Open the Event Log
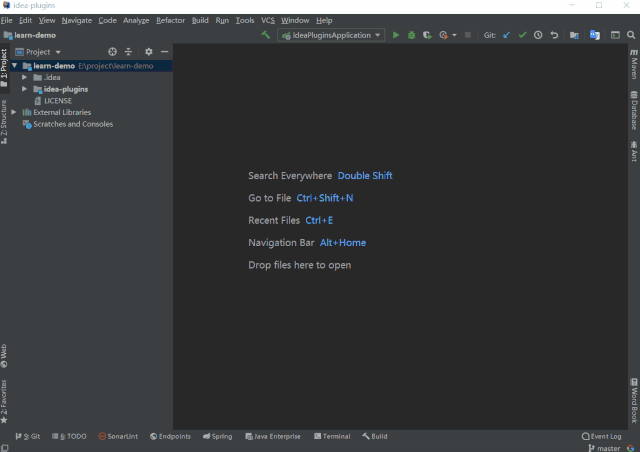Screen dimensions: 640x452 pos(601,436)
